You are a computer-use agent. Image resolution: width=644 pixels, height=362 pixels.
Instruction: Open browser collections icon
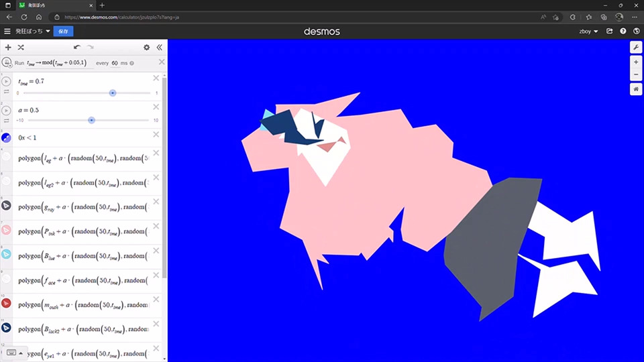click(x=604, y=17)
